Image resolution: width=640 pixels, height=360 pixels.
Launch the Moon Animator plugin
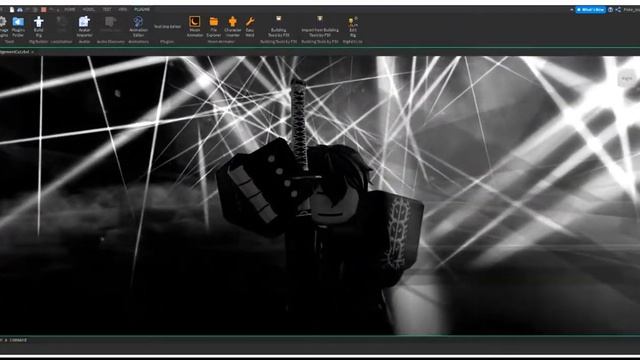195,27
